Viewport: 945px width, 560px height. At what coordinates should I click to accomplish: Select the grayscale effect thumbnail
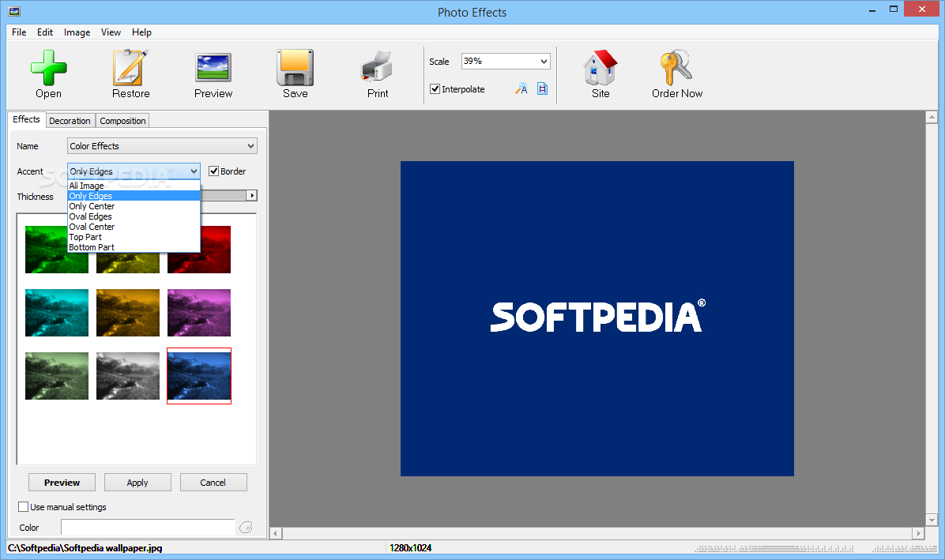coord(128,376)
